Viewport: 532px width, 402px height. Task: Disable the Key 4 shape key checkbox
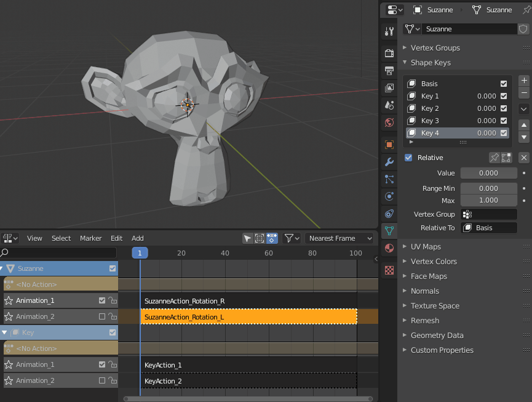[504, 133]
